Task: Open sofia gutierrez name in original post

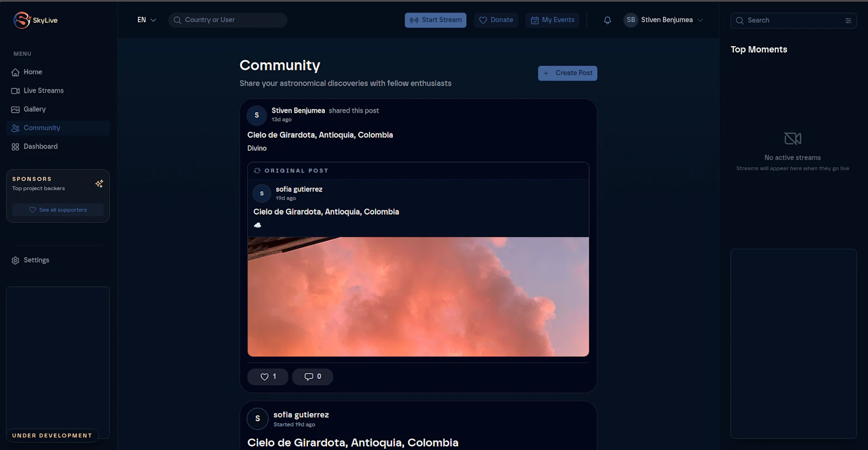Action: pos(299,189)
